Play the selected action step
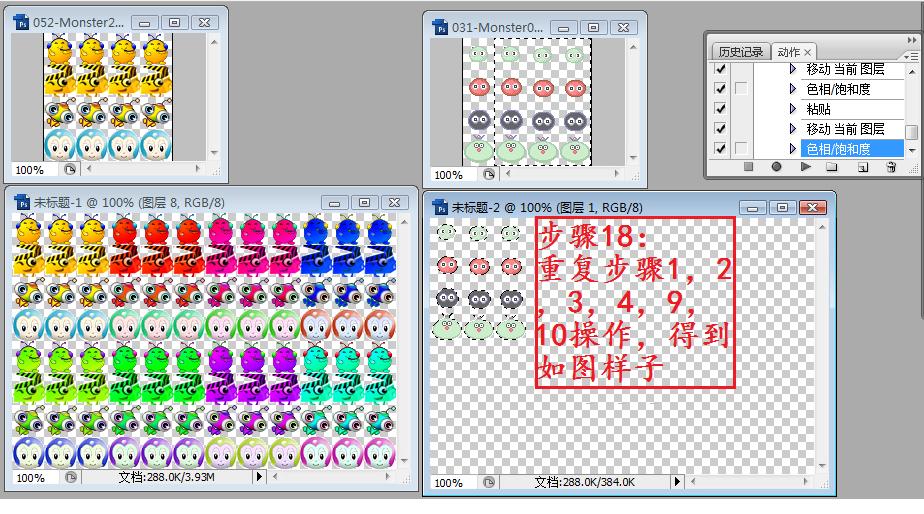Viewport: 924px width, 514px height. coord(805,167)
